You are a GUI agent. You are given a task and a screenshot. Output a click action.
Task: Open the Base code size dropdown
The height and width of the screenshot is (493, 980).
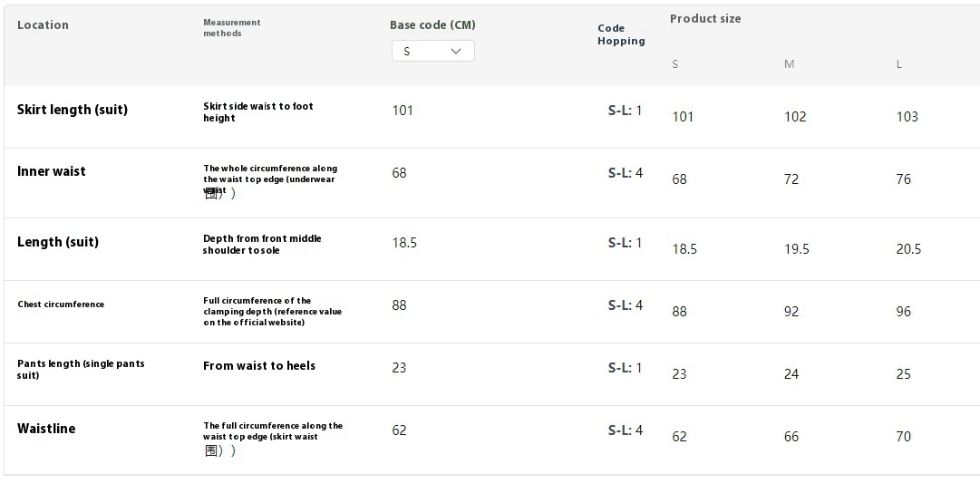433,52
